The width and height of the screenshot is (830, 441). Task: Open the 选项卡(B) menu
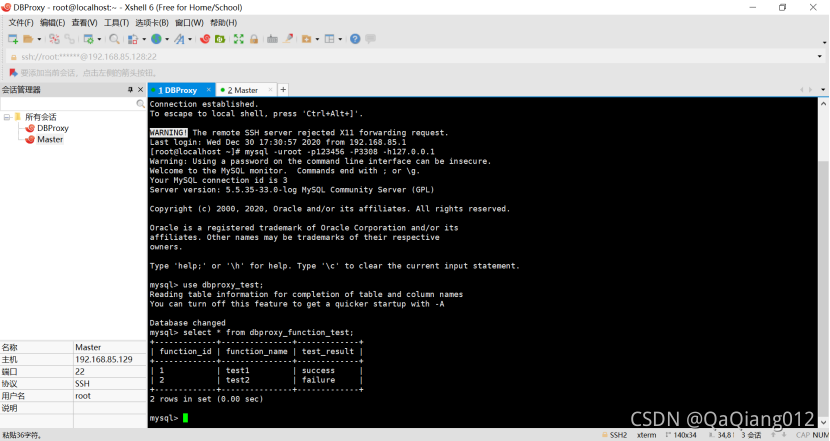152,23
